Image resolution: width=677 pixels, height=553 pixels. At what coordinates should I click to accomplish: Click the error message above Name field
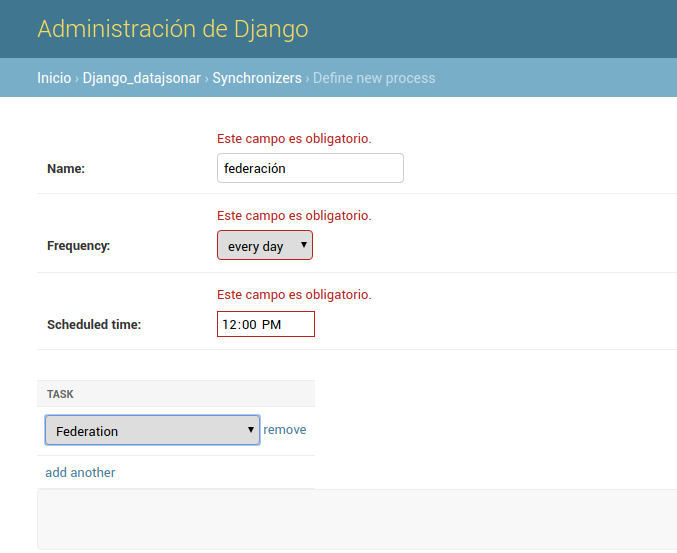click(x=294, y=139)
